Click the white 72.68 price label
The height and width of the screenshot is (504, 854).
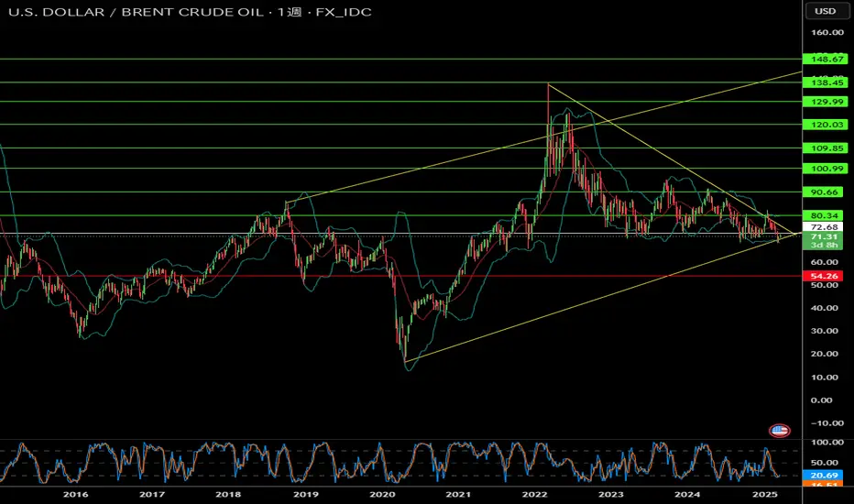(823, 226)
